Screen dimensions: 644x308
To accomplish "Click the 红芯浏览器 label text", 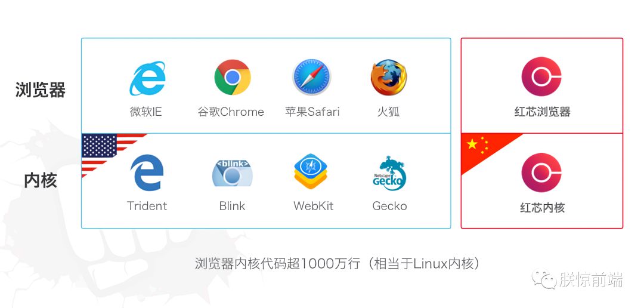I will pyautogui.click(x=542, y=112).
